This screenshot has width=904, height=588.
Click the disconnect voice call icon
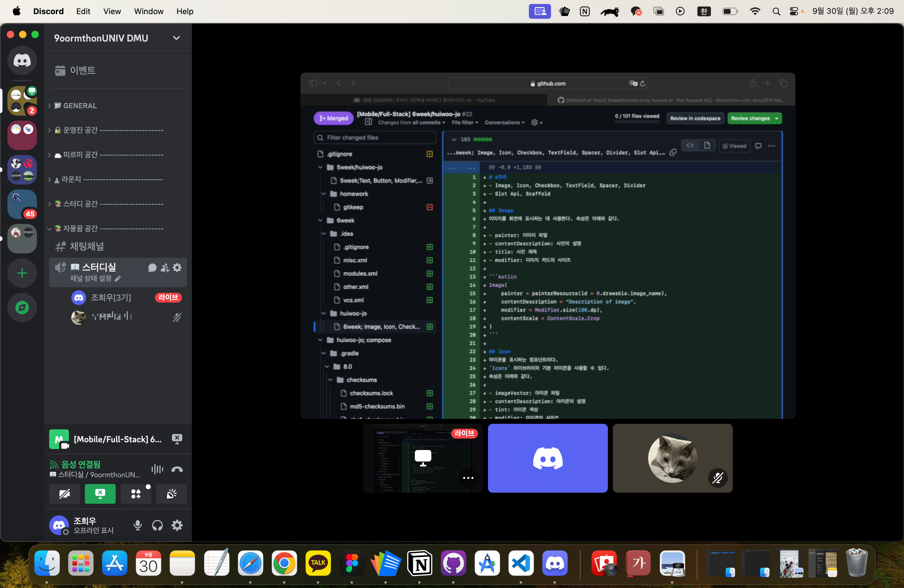pos(177,470)
